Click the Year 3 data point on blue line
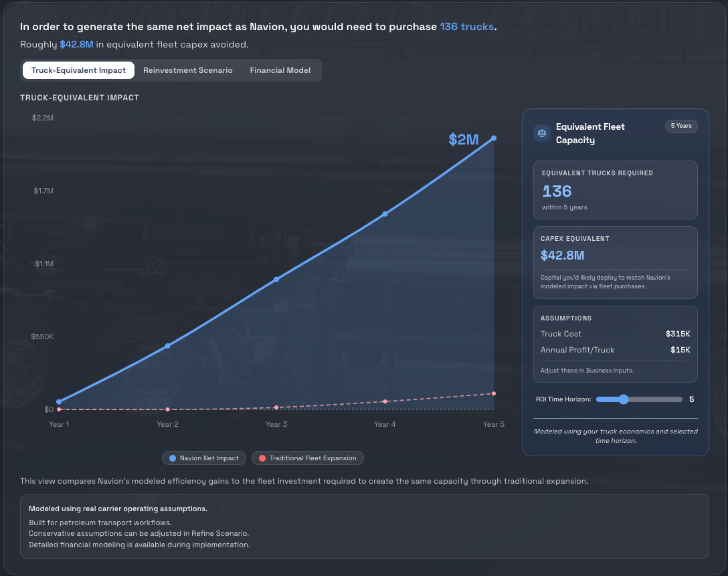728x576 pixels. [276, 280]
